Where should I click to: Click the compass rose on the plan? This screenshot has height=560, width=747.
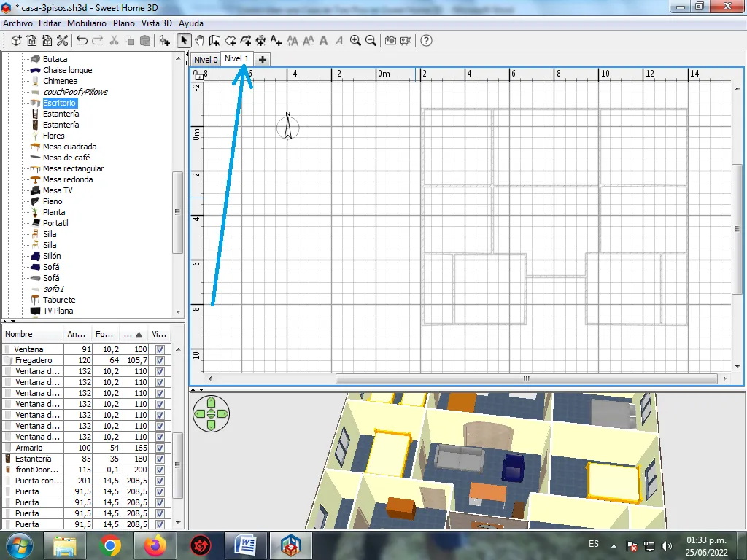click(287, 127)
